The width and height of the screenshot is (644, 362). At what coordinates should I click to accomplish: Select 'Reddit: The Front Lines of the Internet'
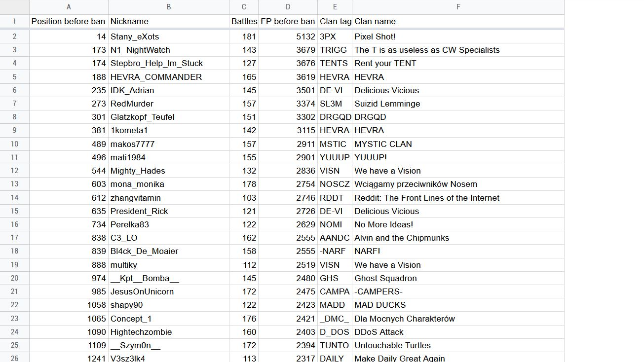(458, 198)
